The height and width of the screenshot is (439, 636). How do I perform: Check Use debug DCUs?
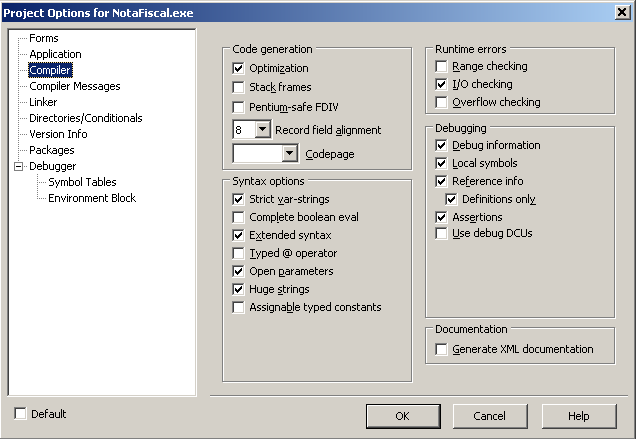click(441, 233)
